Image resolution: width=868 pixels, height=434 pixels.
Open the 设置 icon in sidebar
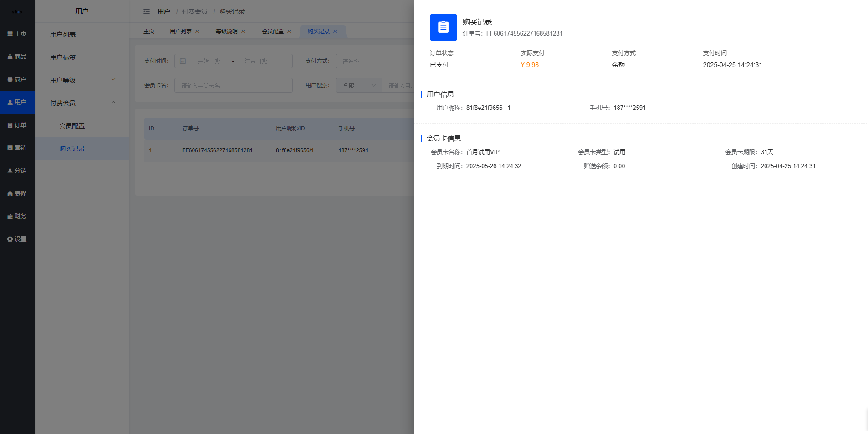tap(17, 238)
